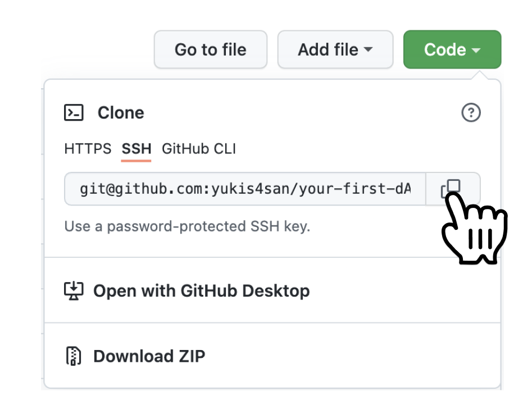Expand the Add file caret arrow

point(368,49)
